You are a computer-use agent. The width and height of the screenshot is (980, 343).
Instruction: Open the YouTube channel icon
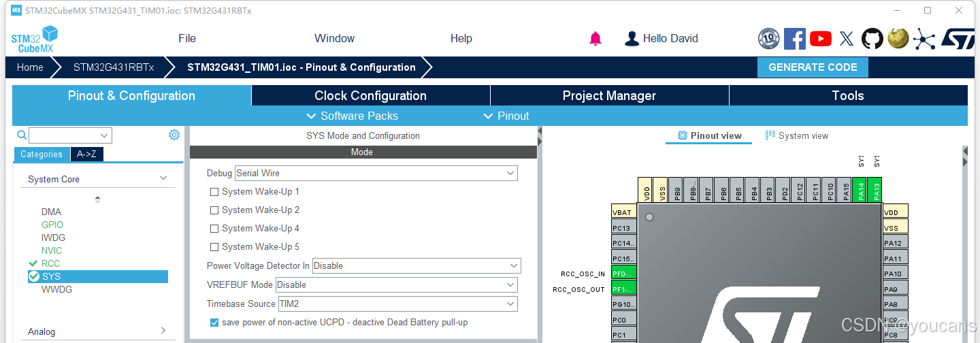(x=821, y=39)
